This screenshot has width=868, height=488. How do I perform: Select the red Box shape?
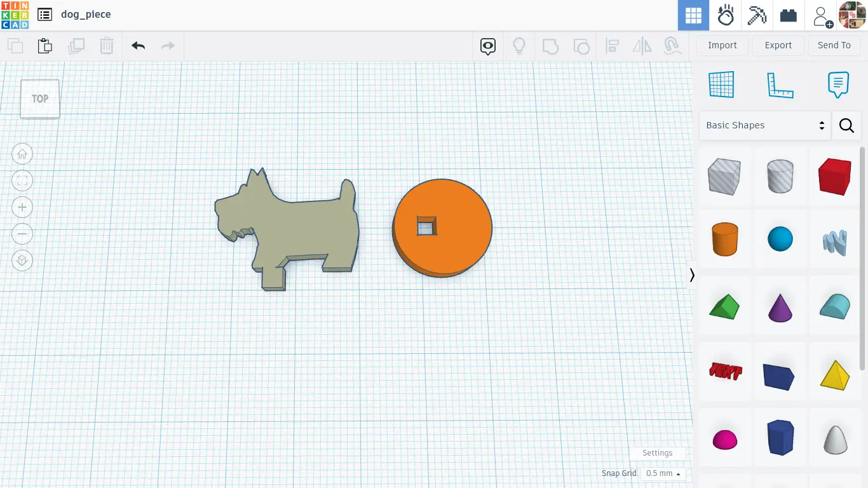[x=834, y=177]
